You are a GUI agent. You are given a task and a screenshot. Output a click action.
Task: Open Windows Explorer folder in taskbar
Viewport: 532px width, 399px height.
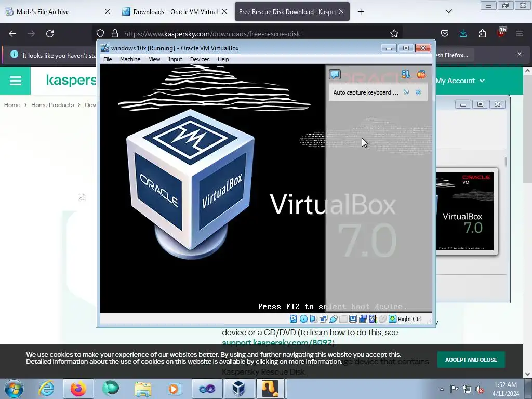click(x=143, y=389)
